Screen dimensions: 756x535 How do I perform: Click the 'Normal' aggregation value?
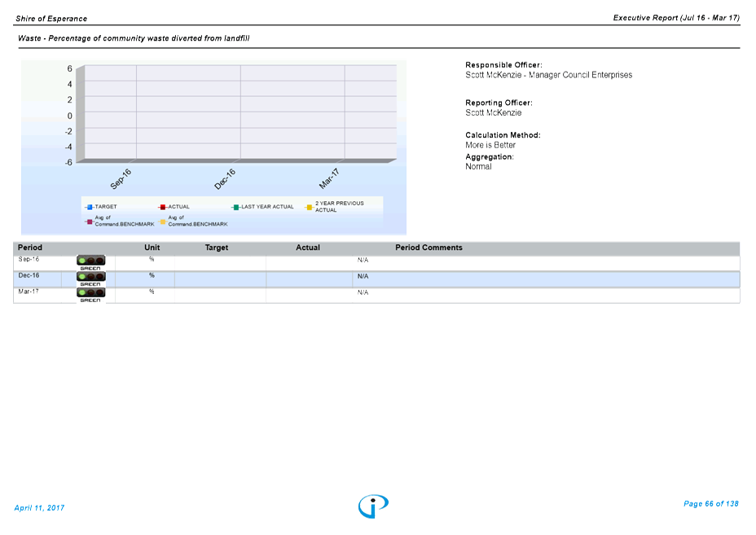click(x=478, y=167)
